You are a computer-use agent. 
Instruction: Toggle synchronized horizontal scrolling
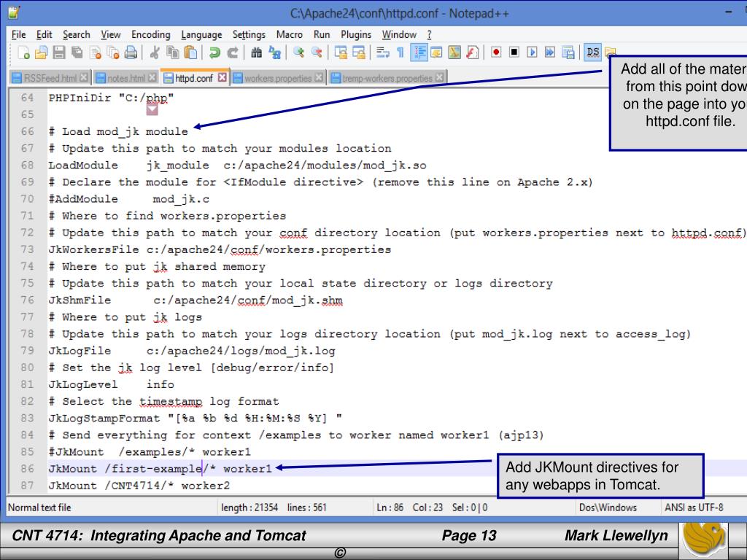359,52
